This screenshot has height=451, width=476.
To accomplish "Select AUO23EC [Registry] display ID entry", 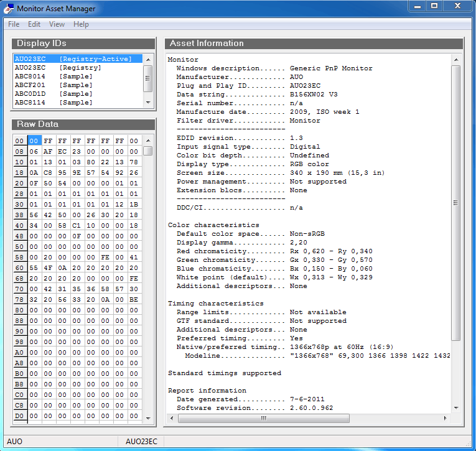I will click(x=78, y=68).
